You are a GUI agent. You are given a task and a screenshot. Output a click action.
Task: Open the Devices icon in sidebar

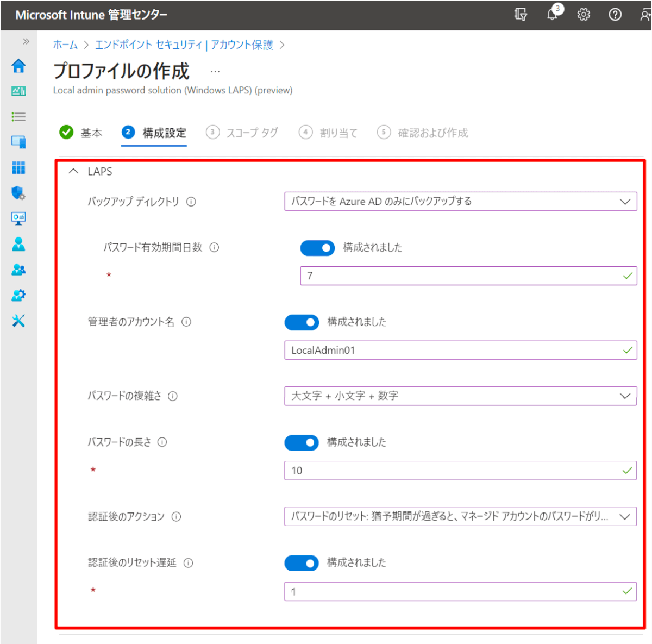[18, 142]
